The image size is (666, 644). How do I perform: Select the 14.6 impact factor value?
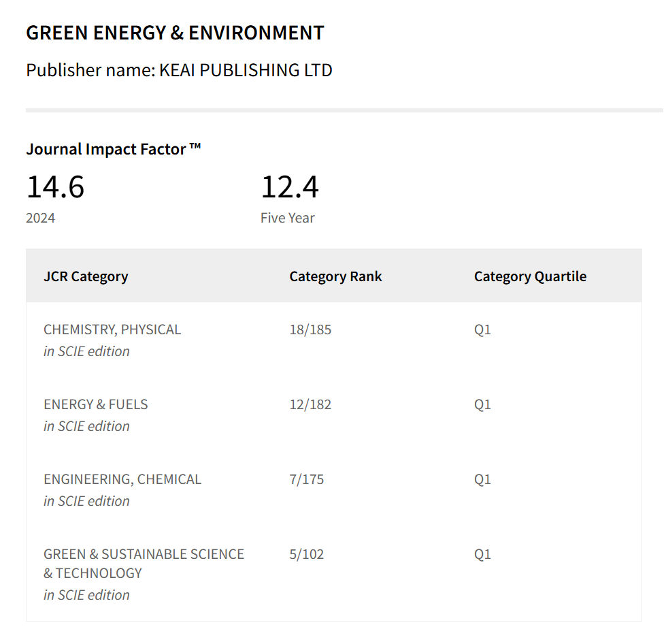(55, 187)
